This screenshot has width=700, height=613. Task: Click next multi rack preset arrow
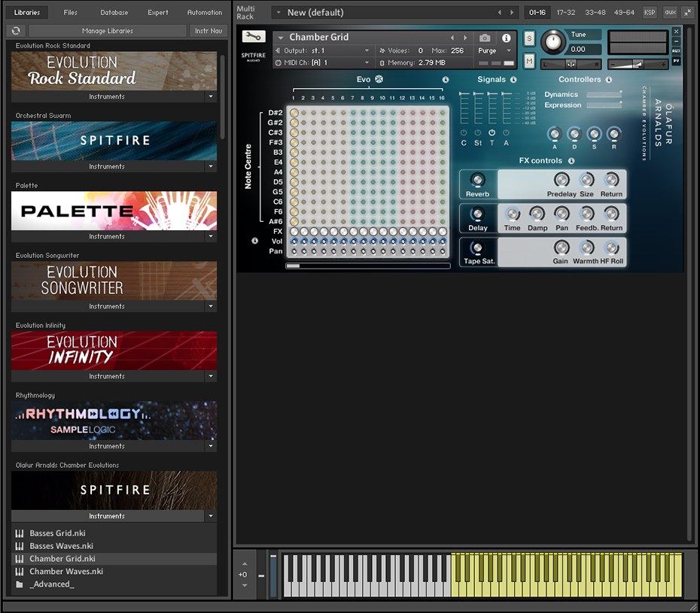512,13
